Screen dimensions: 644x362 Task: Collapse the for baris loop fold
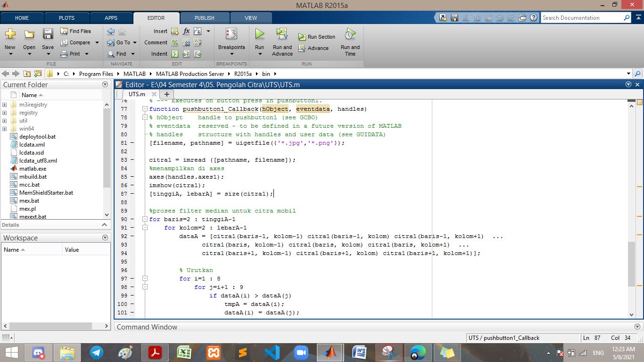145,219
